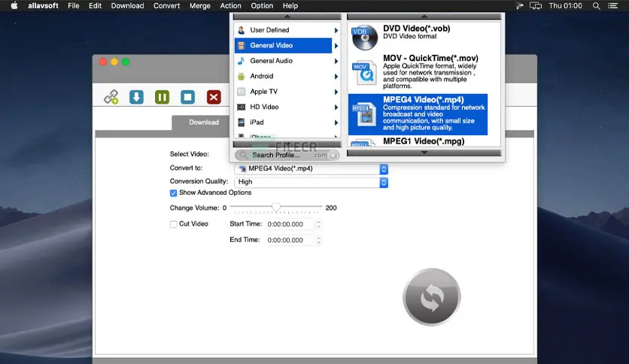Click the End Time stepper
This screenshot has width=629, height=364.
[x=318, y=240]
